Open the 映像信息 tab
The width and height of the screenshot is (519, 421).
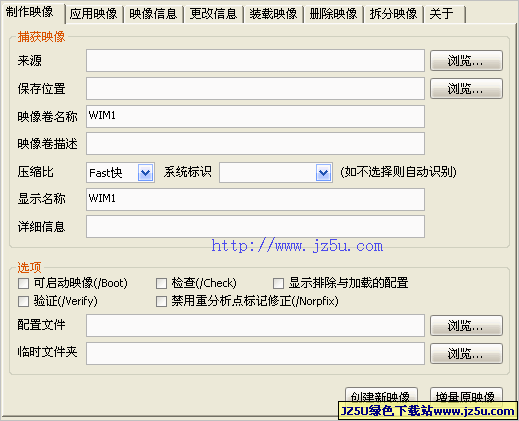tap(153, 14)
